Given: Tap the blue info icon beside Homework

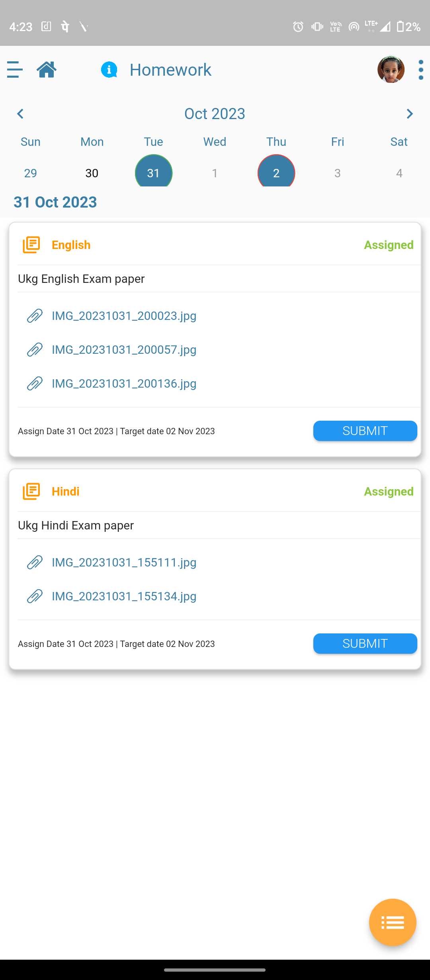Looking at the screenshot, I should click(x=109, y=70).
